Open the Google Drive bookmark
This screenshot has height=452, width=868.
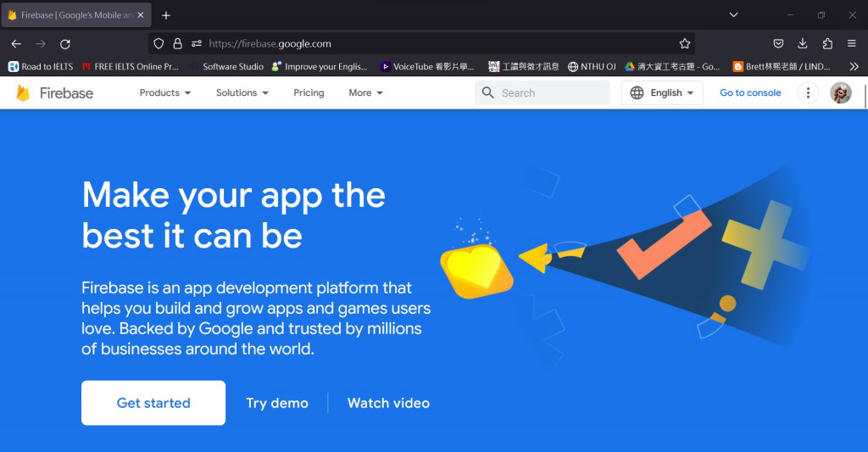click(672, 66)
